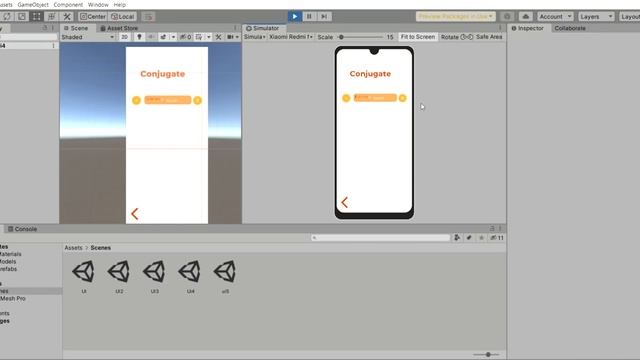Screen dimensions: 640x360
Task: Select the Inspector tab
Action: (527, 28)
